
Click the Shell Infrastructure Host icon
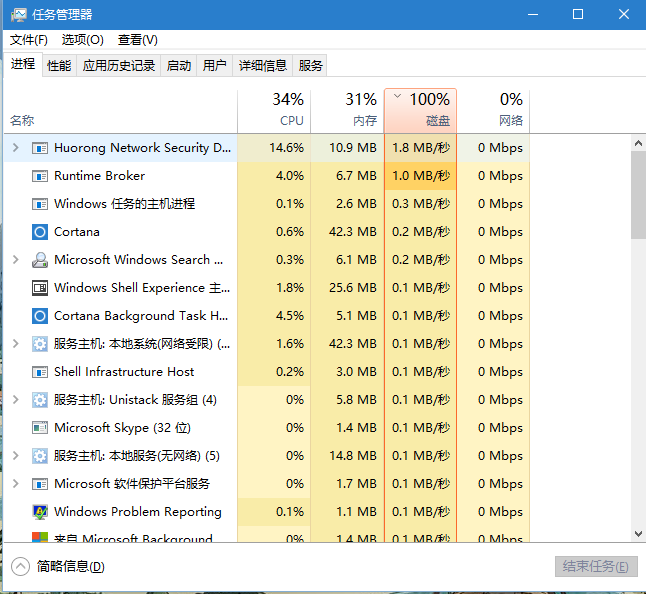[x=40, y=372]
